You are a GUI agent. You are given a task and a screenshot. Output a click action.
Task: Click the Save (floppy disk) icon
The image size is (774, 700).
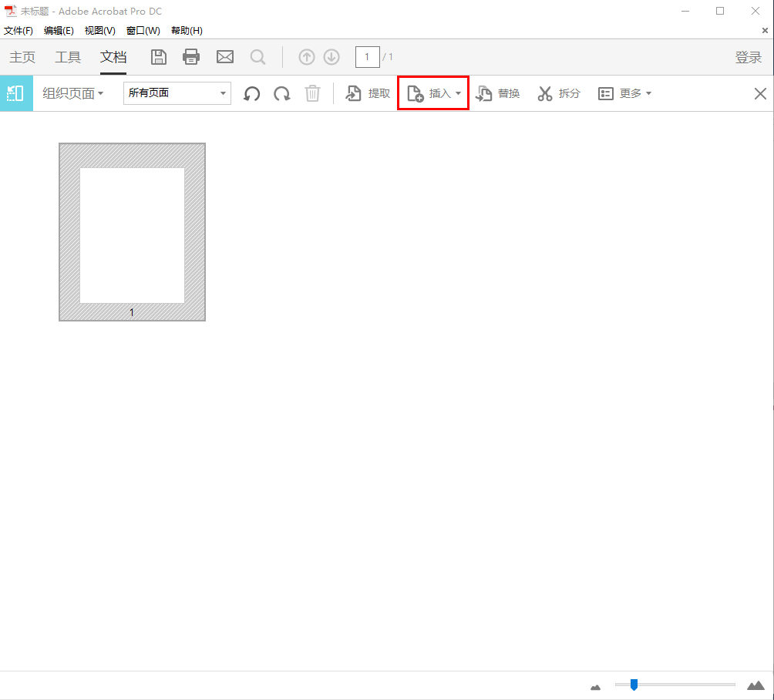[x=159, y=57]
